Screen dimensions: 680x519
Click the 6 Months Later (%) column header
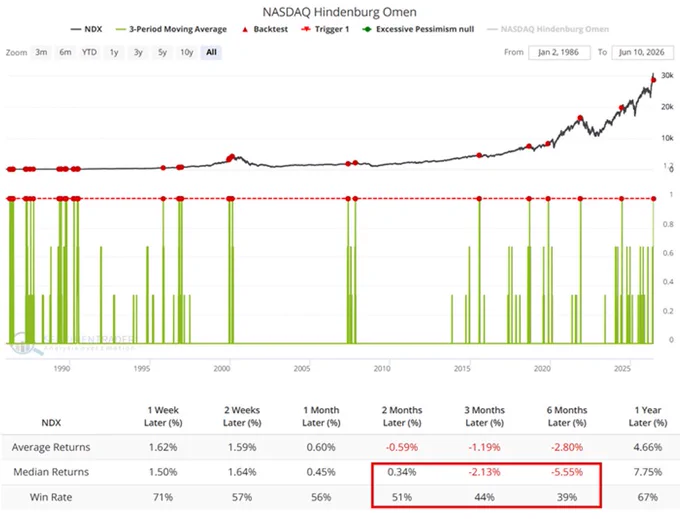tap(567, 416)
